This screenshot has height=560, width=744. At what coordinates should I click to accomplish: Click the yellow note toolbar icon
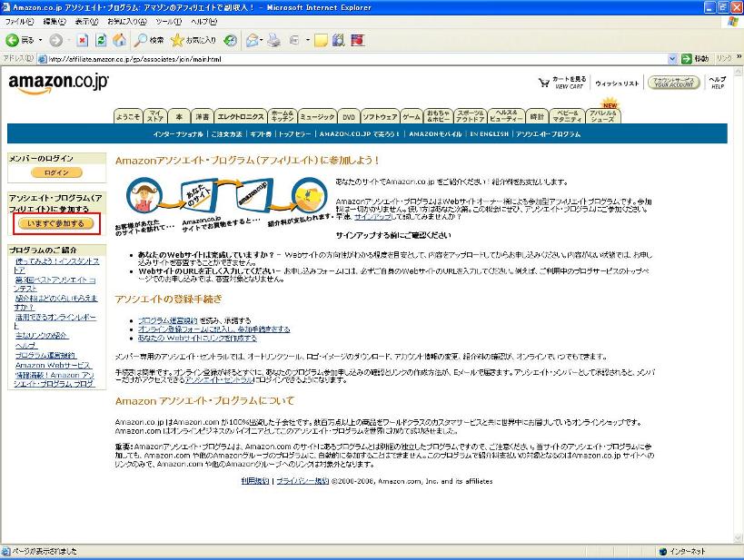(321, 40)
